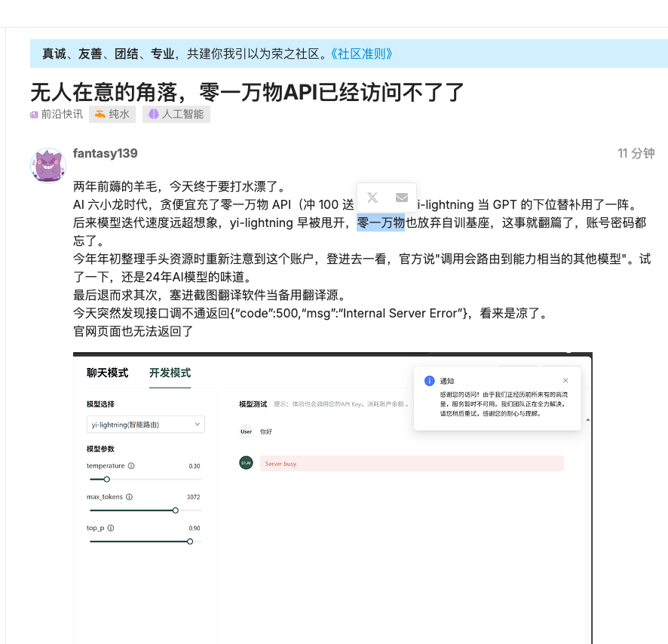This screenshot has width=668, height=644.
Task: Adjust the top_p slider handle
Action: pos(190,541)
